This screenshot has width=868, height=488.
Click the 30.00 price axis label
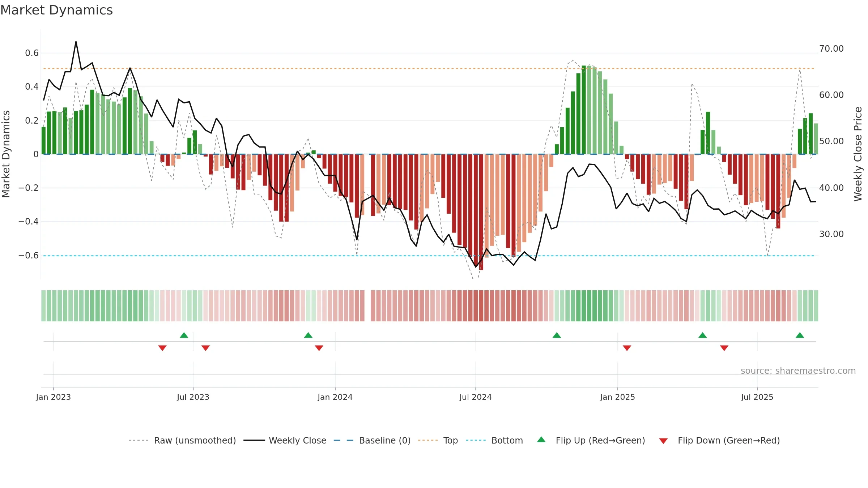(x=831, y=234)
